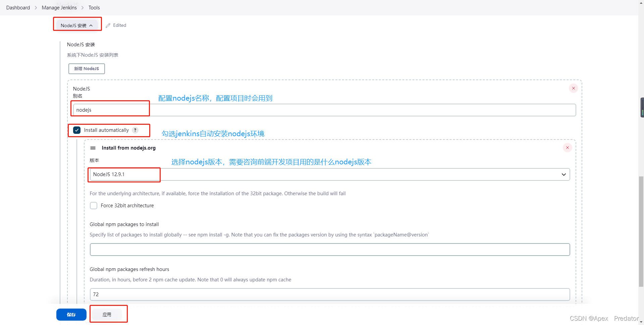644x325 pixels.
Task: Click the blue 保存 button
Action: [71, 315]
